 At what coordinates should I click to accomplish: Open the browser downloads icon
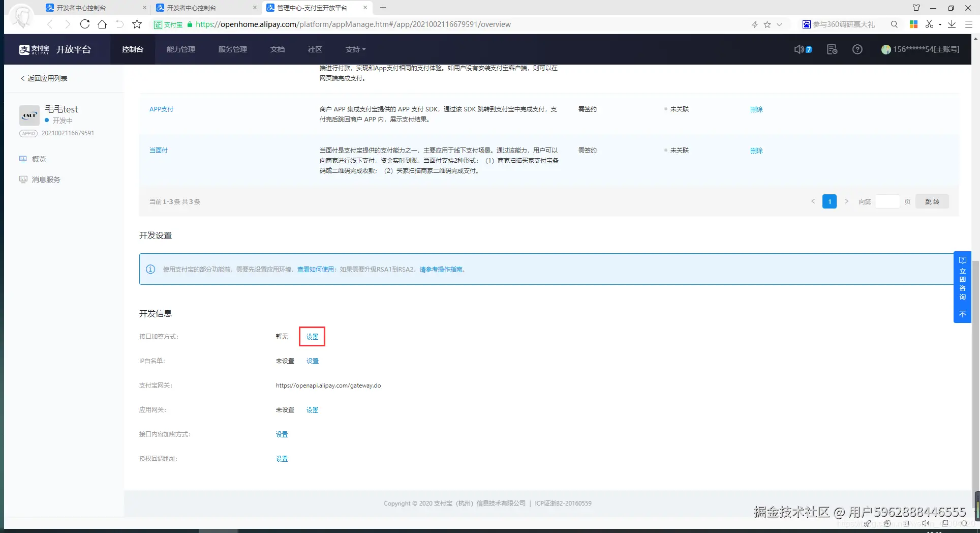click(x=952, y=24)
